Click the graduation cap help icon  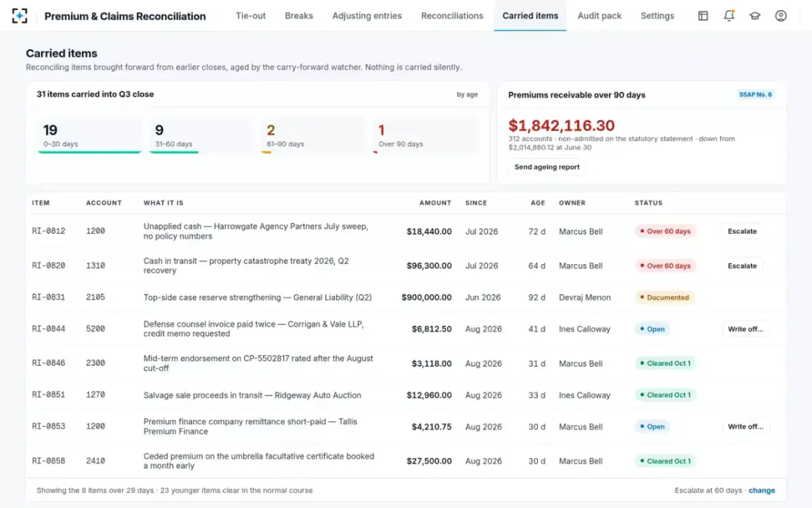pos(754,16)
